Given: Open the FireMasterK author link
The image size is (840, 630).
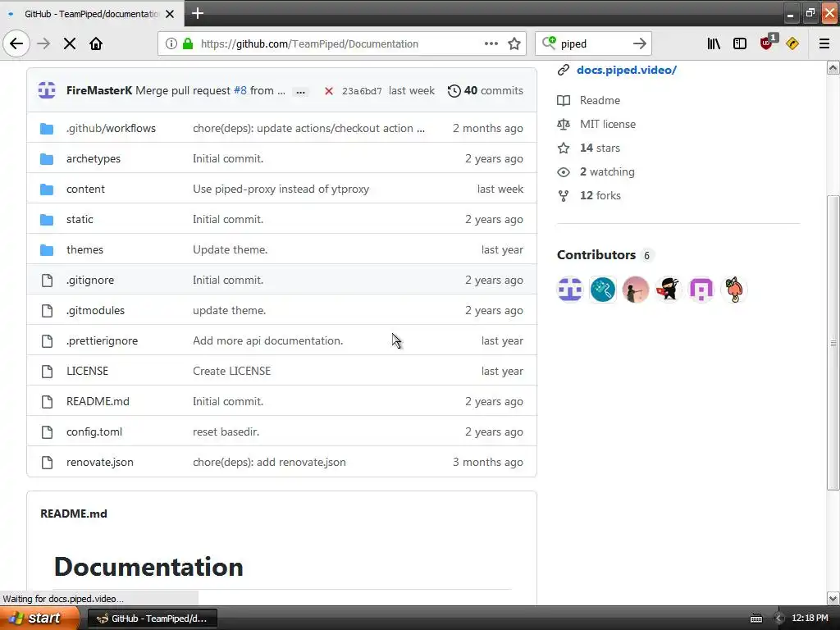Looking at the screenshot, I should tap(99, 90).
